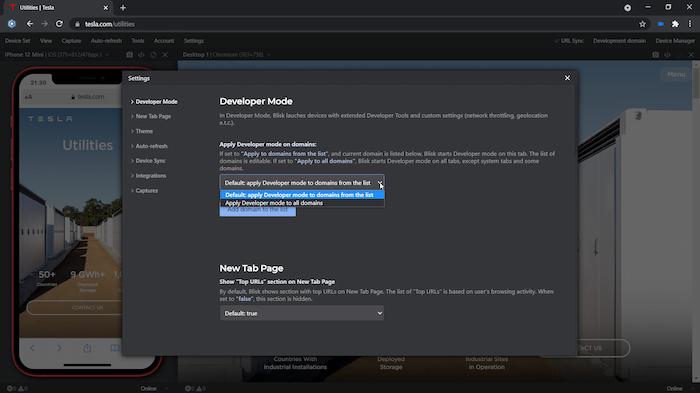Open the Capture menu

71,41
